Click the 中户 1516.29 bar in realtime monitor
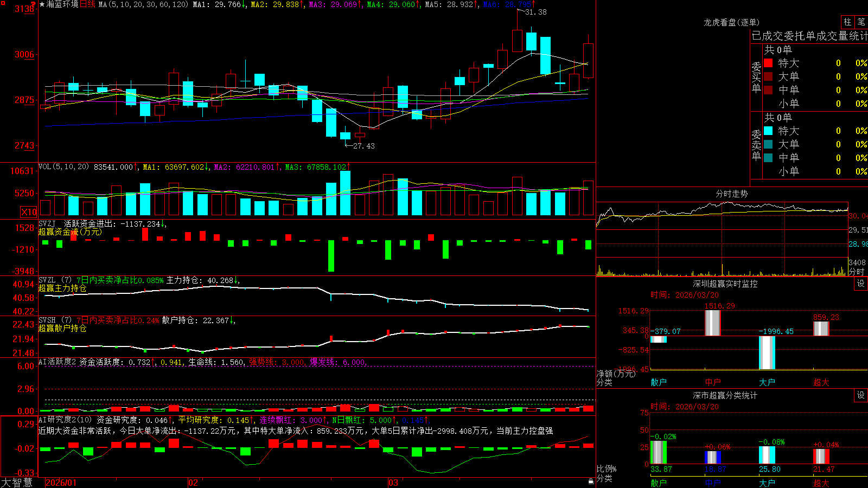The image size is (868, 488). (713, 323)
